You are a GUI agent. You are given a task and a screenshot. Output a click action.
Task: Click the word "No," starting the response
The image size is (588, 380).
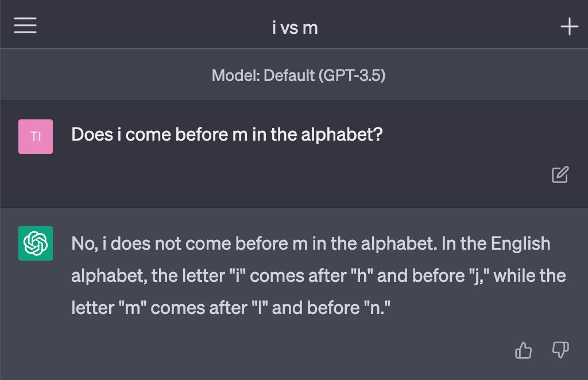(x=84, y=243)
